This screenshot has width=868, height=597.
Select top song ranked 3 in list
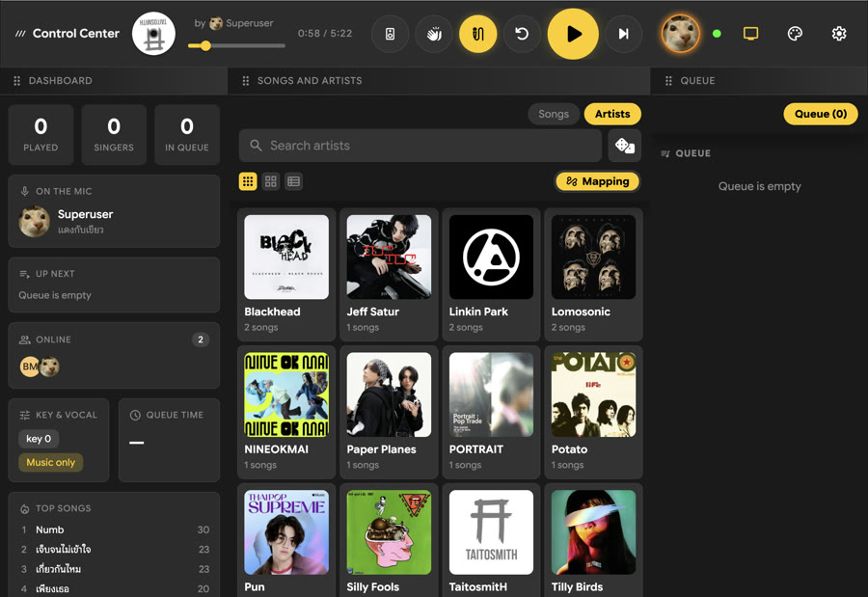point(114,569)
